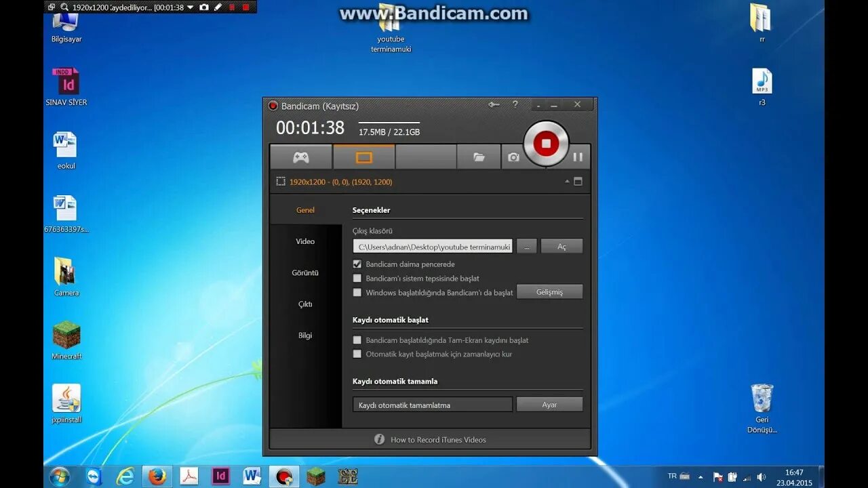Open TeamViewer from taskbar
Viewport: 868px width, 488px height.
[x=94, y=476]
